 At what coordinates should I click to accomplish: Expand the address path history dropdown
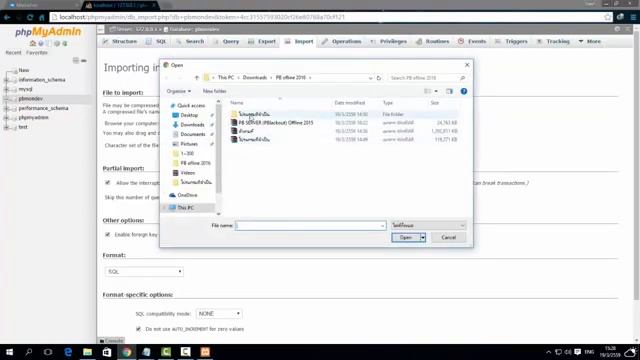(371, 78)
